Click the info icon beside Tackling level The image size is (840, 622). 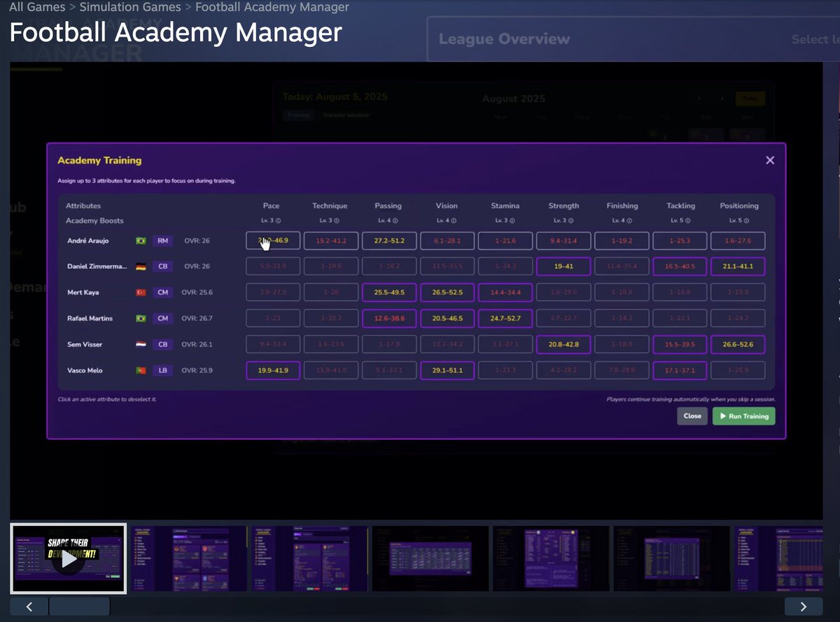(x=688, y=221)
